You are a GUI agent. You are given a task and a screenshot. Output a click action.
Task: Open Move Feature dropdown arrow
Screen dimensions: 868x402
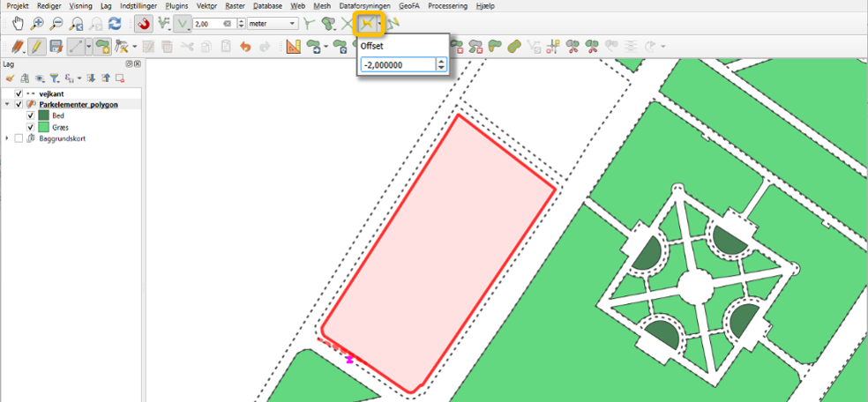click(x=326, y=47)
